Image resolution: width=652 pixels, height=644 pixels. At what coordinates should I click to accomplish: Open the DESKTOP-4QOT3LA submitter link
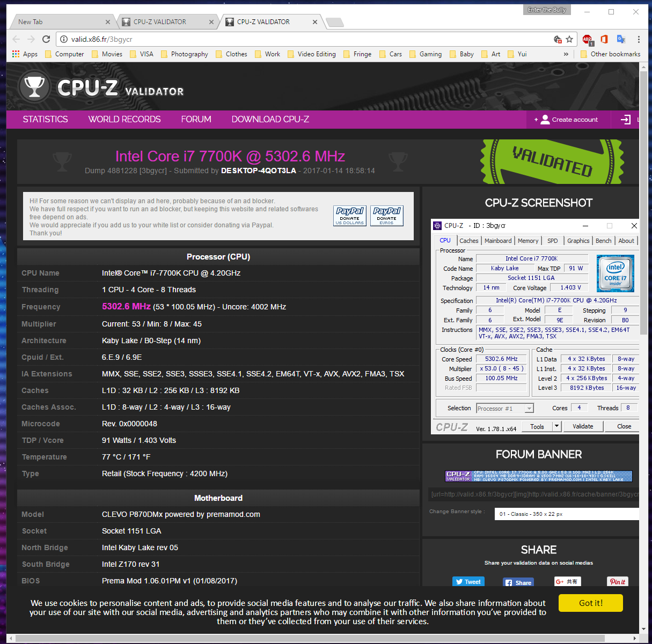[x=259, y=171]
